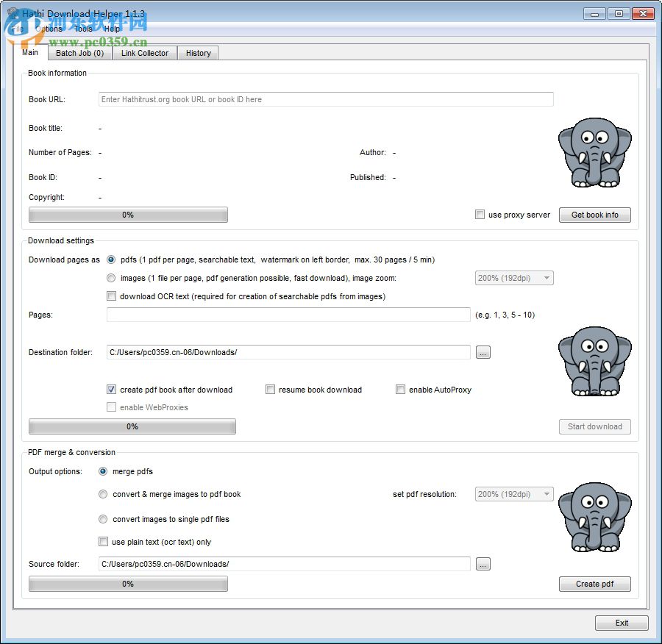Screen dimensions: 662x644
Task: Check download OCR text option
Action: [x=111, y=296]
